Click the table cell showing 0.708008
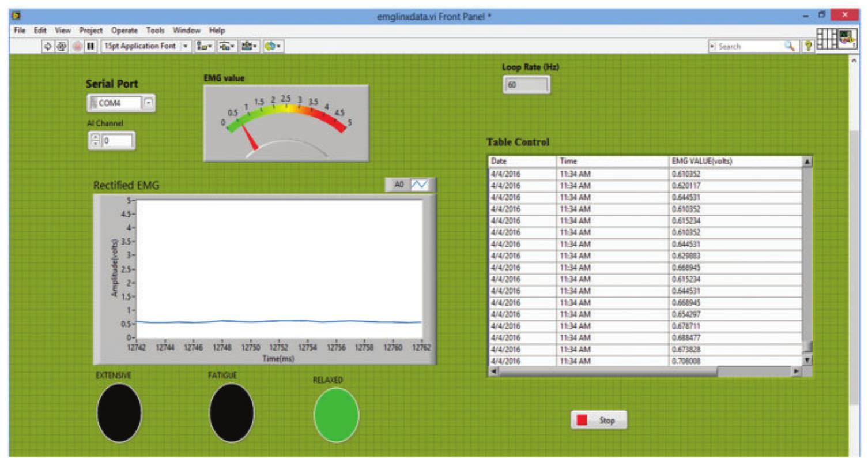 (735, 361)
